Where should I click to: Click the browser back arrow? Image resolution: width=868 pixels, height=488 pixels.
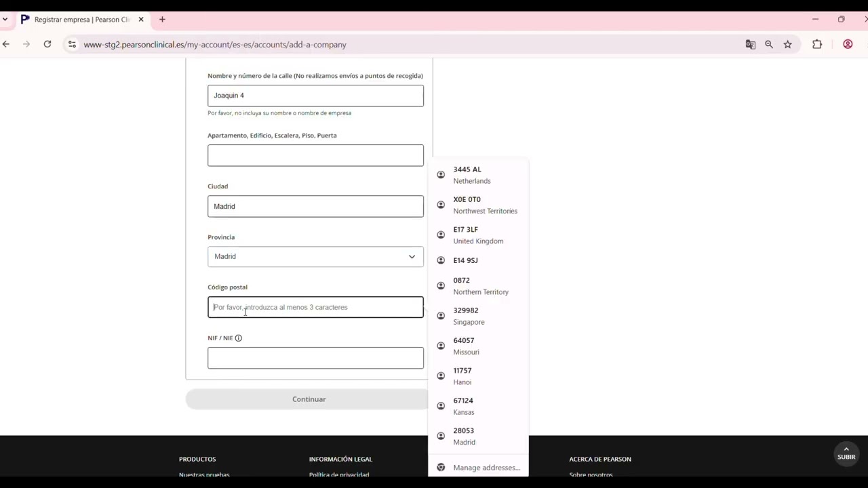click(x=6, y=44)
